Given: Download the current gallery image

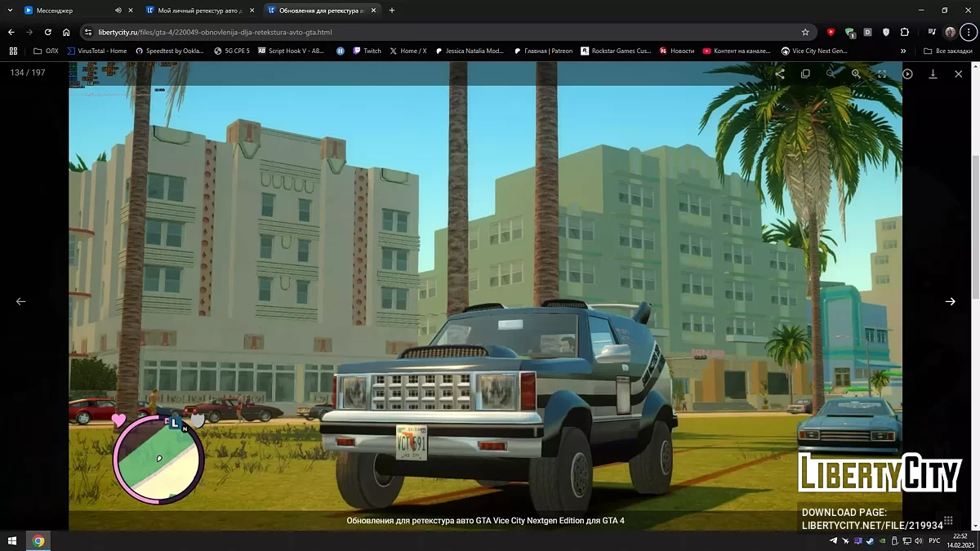Looking at the screenshot, I should tap(933, 73).
